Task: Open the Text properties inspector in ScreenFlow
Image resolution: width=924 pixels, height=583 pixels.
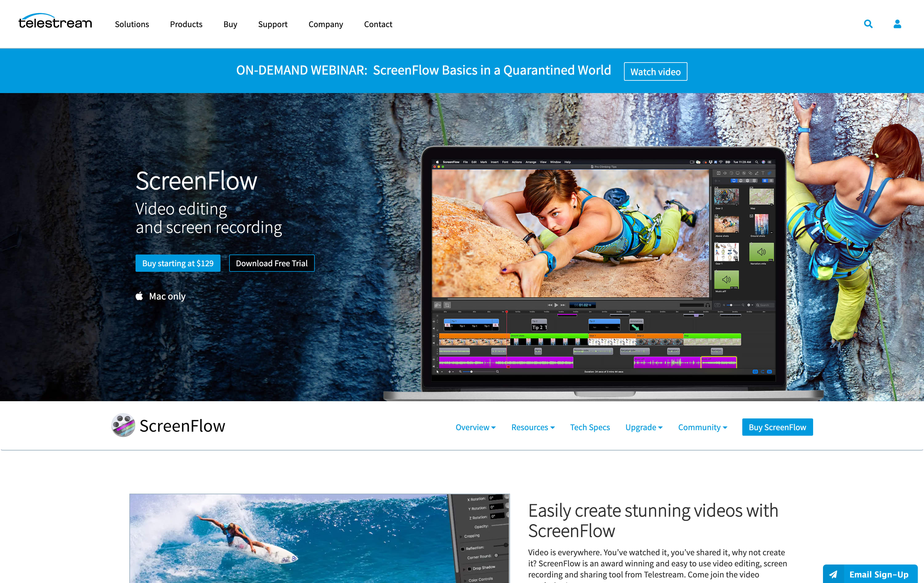Action: (763, 173)
